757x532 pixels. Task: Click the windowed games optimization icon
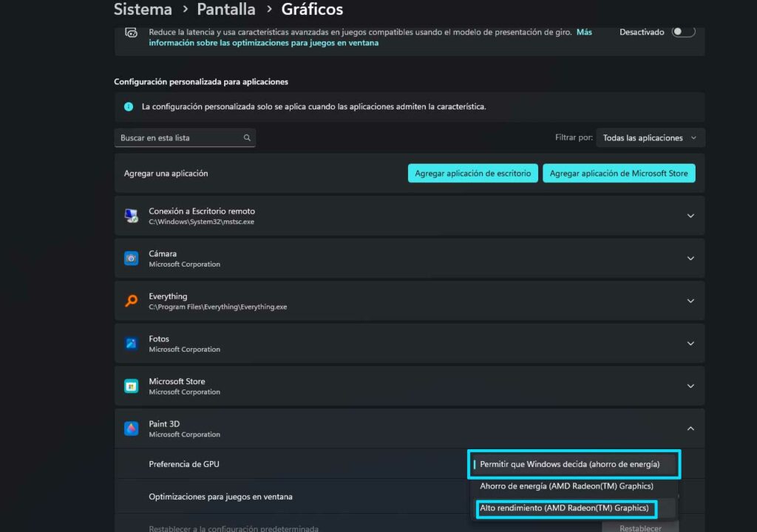(131, 33)
